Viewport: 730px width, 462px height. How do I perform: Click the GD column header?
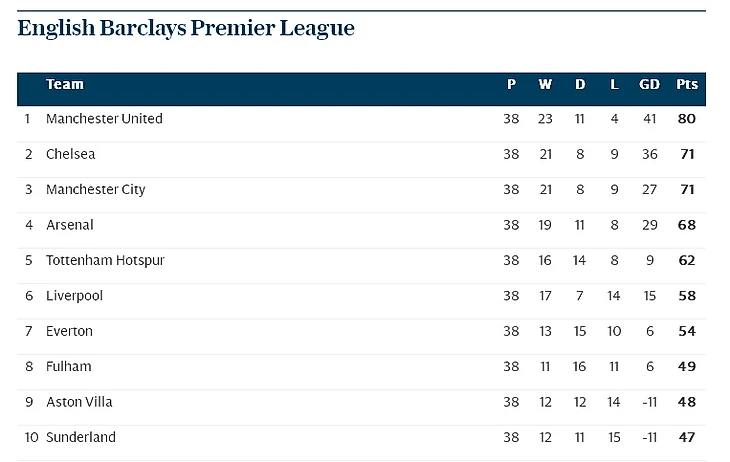click(x=649, y=85)
